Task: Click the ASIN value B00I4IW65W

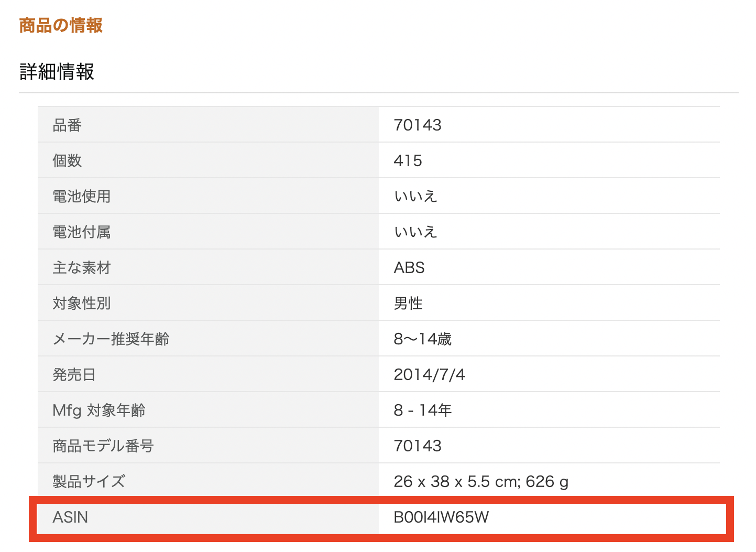Action: [x=441, y=517]
